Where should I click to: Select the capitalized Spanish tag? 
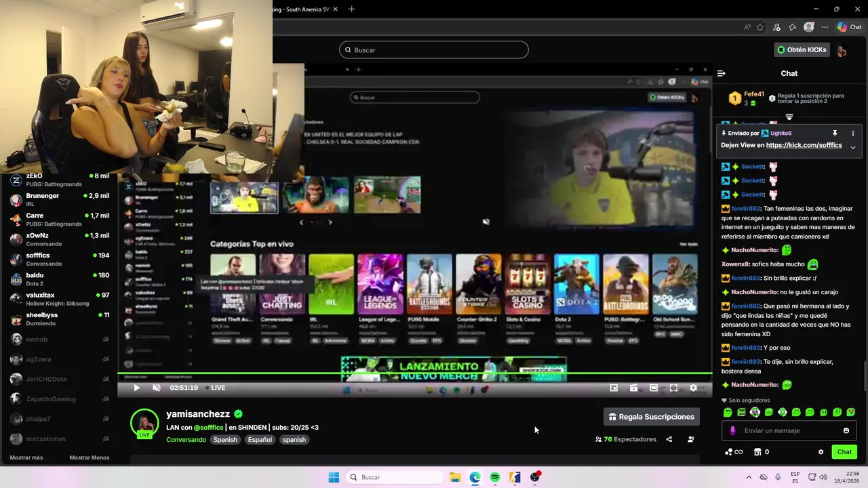pos(225,440)
